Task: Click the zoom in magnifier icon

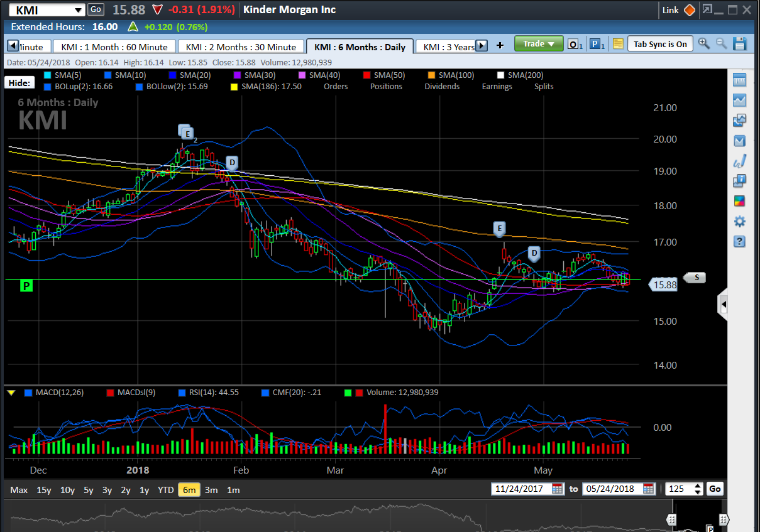Action: (704, 44)
